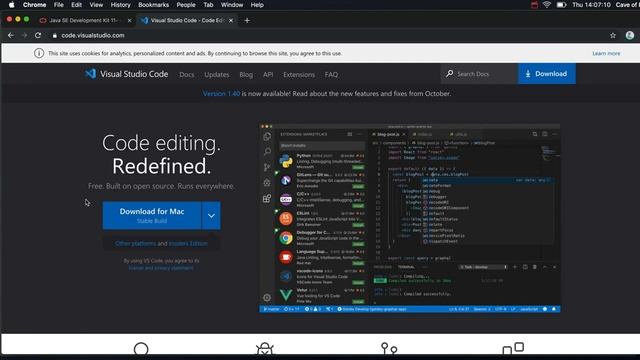This screenshot has width=640, height=360.
Task: Reload the page with refresh icon
Action: pos(38,36)
